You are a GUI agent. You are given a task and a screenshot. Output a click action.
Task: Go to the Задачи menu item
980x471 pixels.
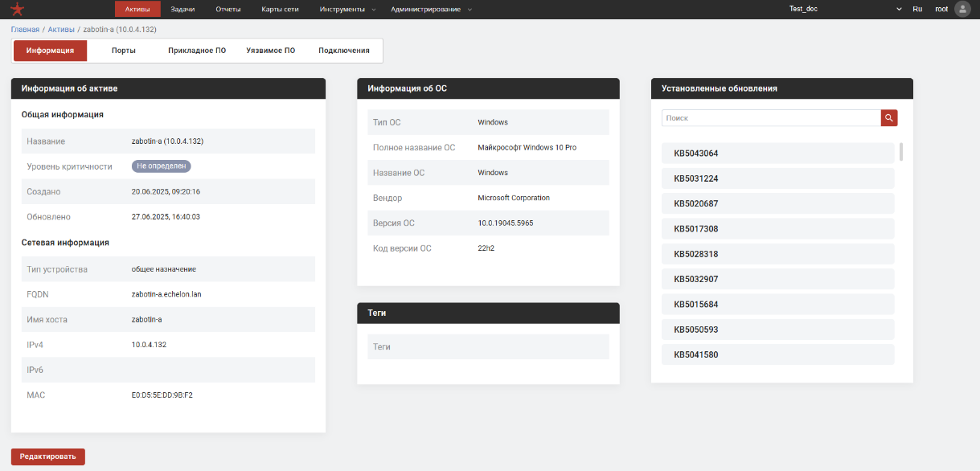183,9
